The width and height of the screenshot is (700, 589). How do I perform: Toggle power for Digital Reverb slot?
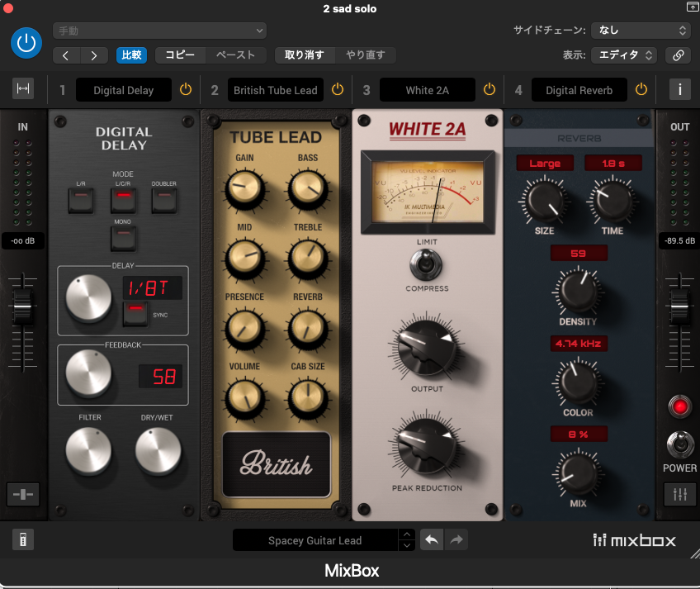point(641,90)
